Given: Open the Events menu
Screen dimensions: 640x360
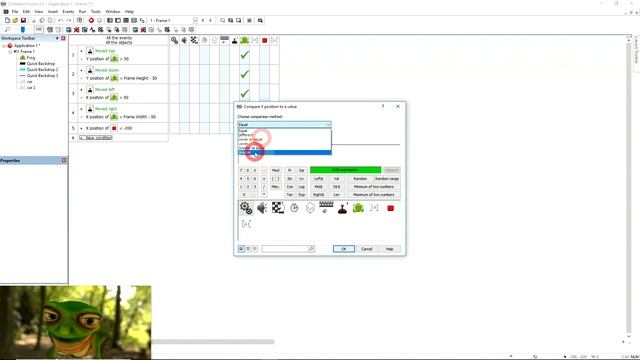Looking at the screenshot, I should coord(68,11).
